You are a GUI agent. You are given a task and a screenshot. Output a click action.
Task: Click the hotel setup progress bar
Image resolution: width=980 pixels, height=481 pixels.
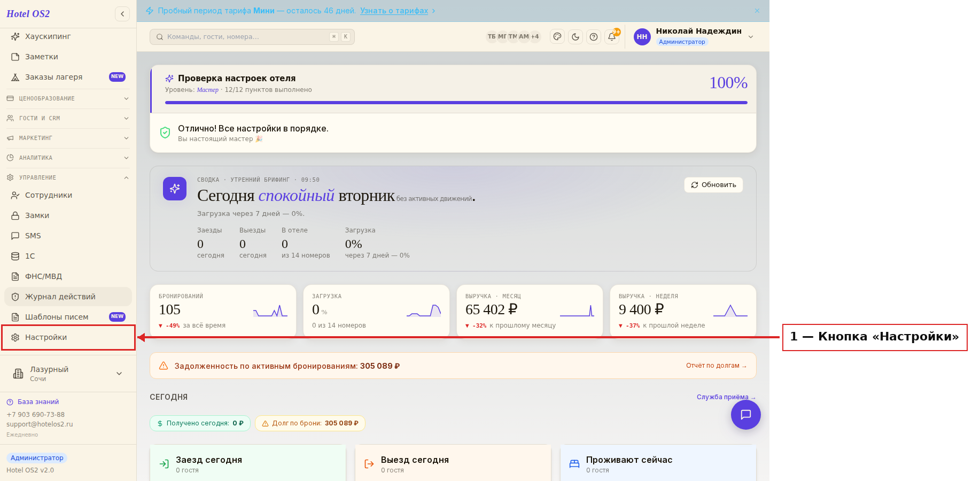click(x=456, y=103)
